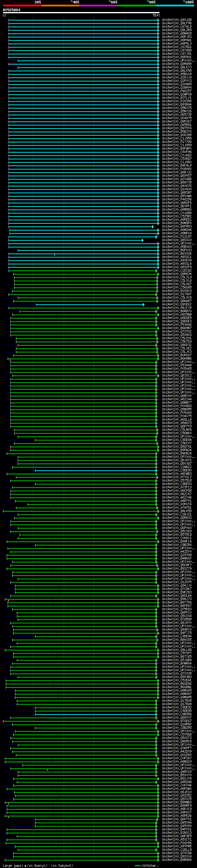197x868 pixels.
Task: Open hit UniRef100_Q8W4G8
Action: tap(177, 33)
